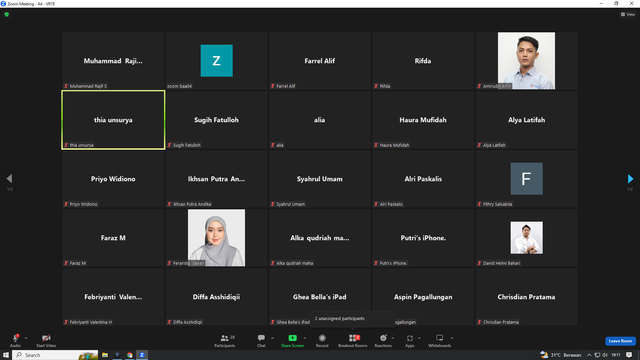
Task: Expand chat options caret beside Chat
Action: (x=272, y=338)
